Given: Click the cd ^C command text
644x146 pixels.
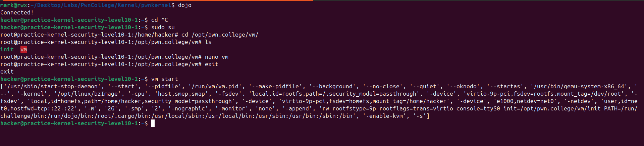Looking at the screenshot, I should coord(159,20).
